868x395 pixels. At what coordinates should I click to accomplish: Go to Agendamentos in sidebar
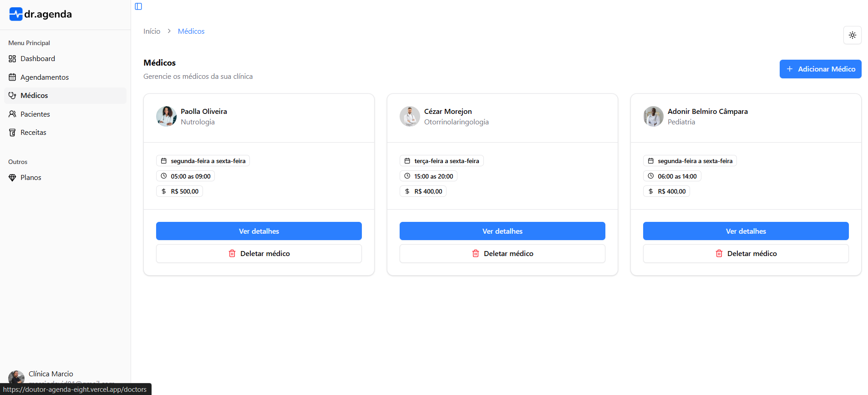point(44,77)
